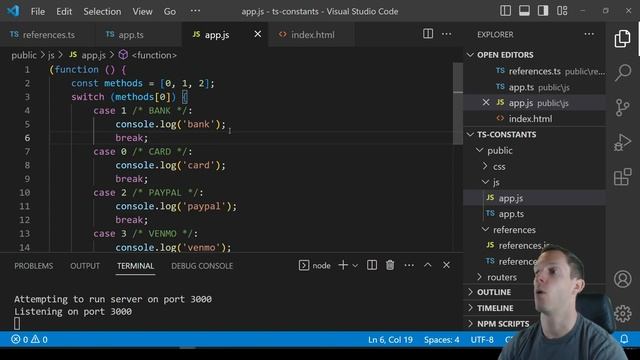
Task: Show errors and warnings count in status bar
Action: click(29, 339)
